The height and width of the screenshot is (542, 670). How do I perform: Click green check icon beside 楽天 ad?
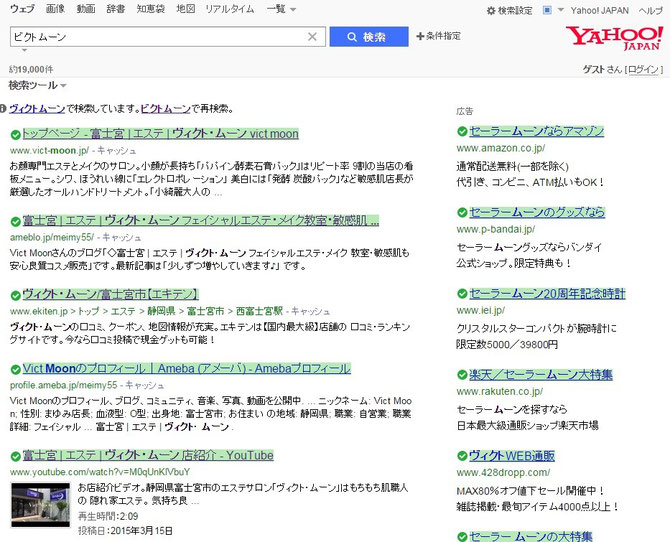coord(462,375)
